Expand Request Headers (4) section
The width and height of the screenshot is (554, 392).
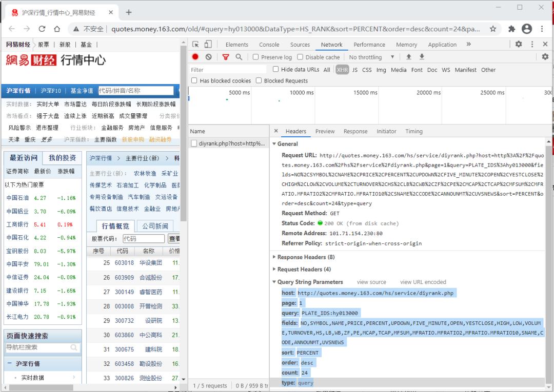coord(274,269)
